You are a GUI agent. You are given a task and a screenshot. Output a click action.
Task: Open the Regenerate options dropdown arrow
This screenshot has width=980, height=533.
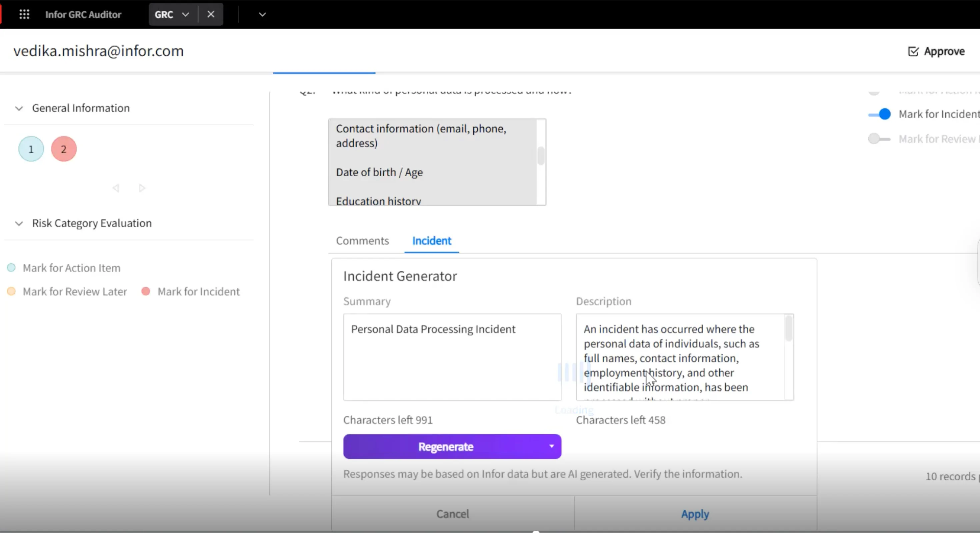(x=552, y=446)
